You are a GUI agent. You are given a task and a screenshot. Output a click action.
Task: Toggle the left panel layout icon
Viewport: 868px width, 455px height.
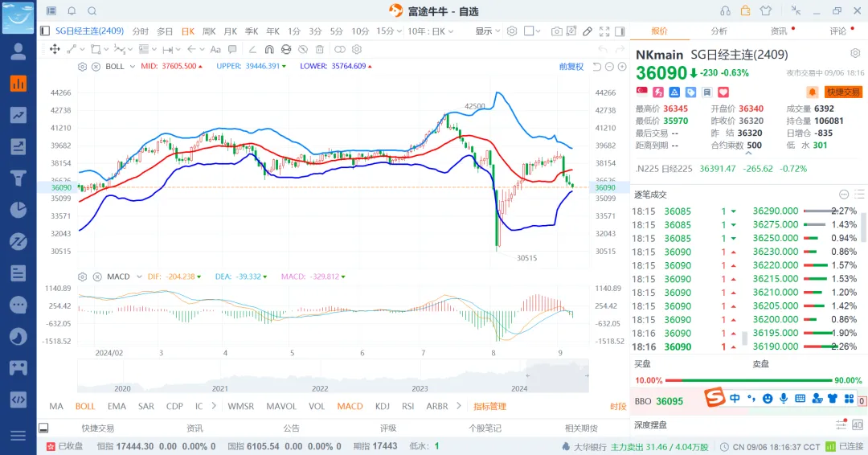pos(45,31)
